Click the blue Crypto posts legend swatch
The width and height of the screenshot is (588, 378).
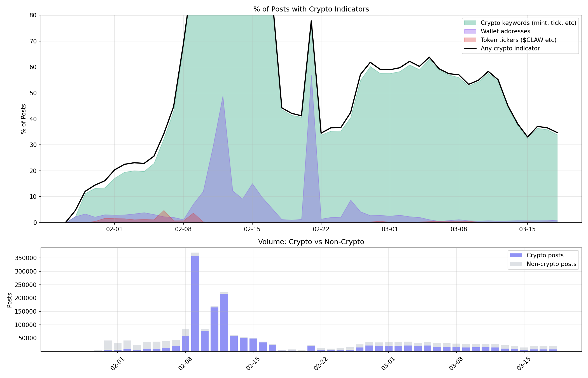pyautogui.click(x=516, y=255)
